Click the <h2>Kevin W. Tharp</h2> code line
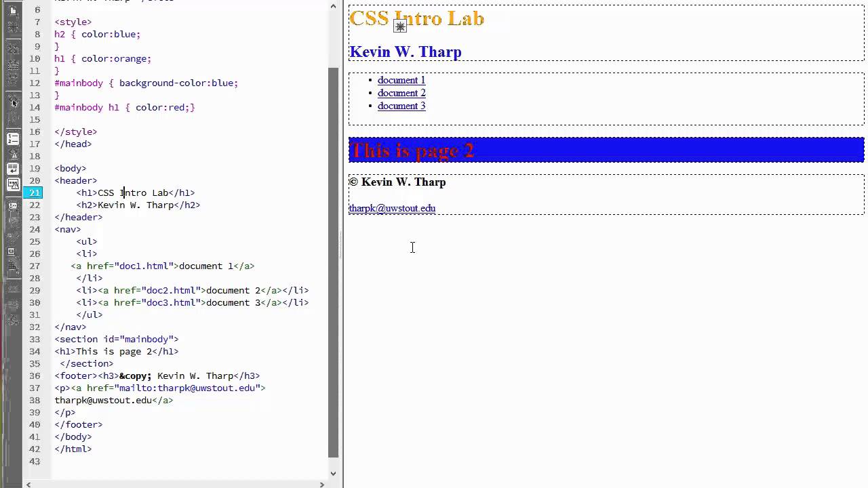The width and height of the screenshot is (868, 488). click(138, 205)
